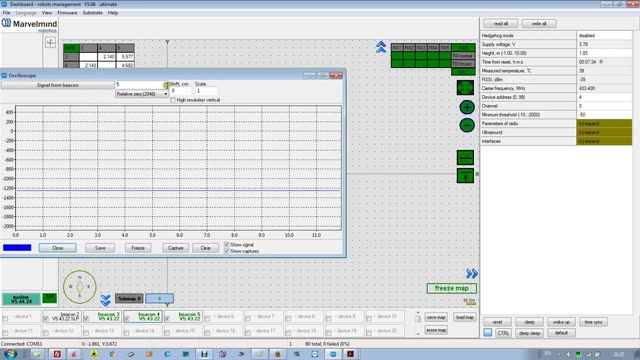Toggle the beacon 4 checkbox
This screenshot has width=640, height=360.
127,318
